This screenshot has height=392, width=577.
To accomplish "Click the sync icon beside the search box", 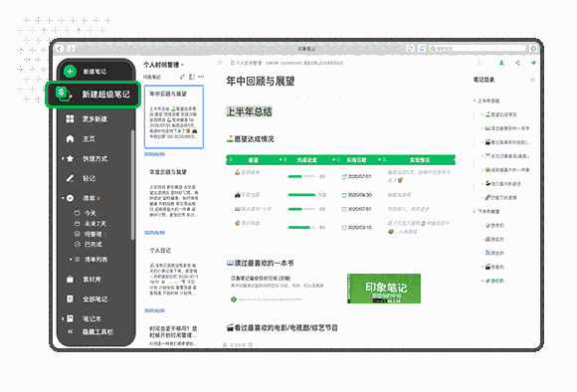I will [x=410, y=48].
